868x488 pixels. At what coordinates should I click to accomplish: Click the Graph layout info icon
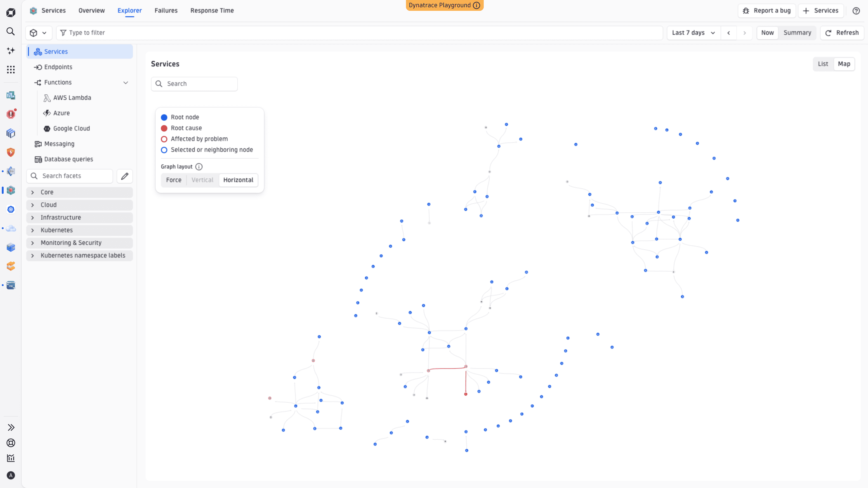click(199, 167)
